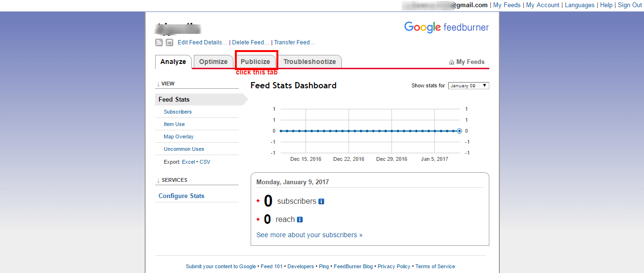
Task: Click the last data point on chart
Action: 459,131
